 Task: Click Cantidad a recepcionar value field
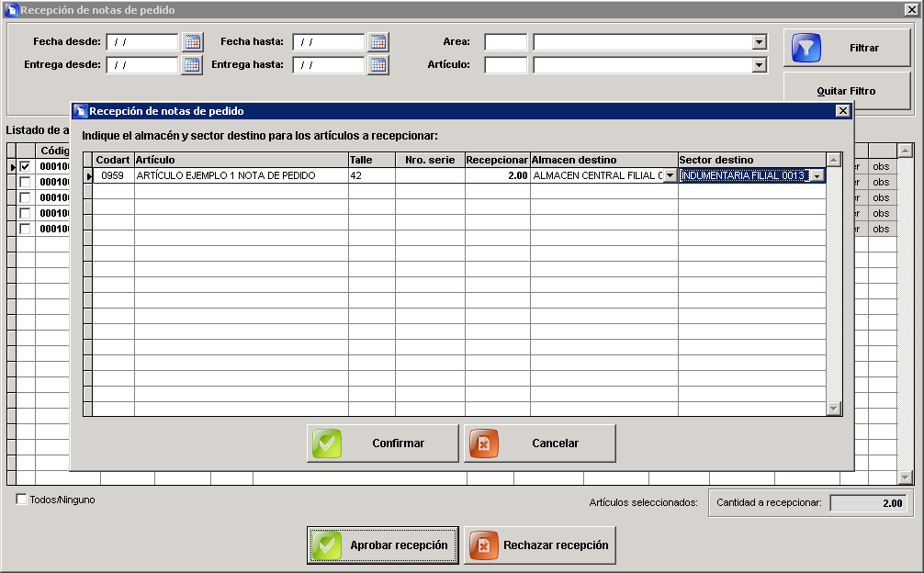click(868, 503)
